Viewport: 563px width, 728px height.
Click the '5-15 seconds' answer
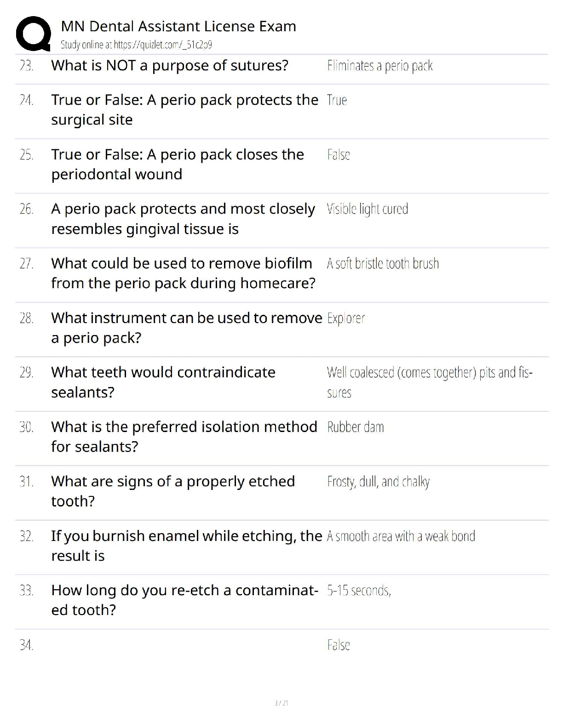[359, 591]
